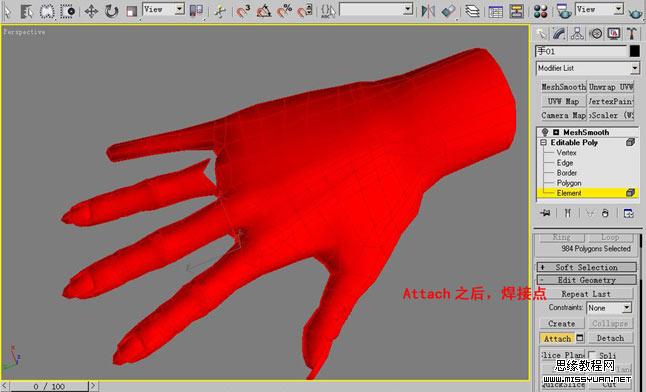This screenshot has width=646, height=392.
Task: Open render type View dropdown
Action: (599, 9)
